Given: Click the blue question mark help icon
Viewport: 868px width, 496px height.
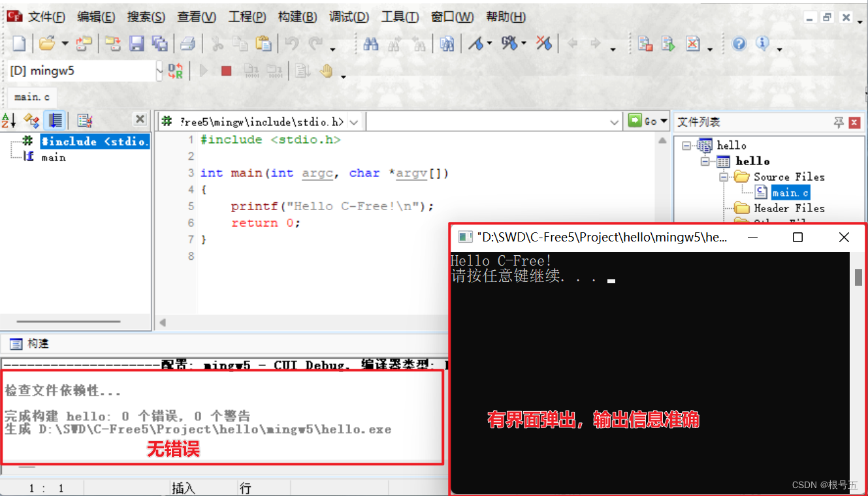Looking at the screenshot, I should point(739,44).
